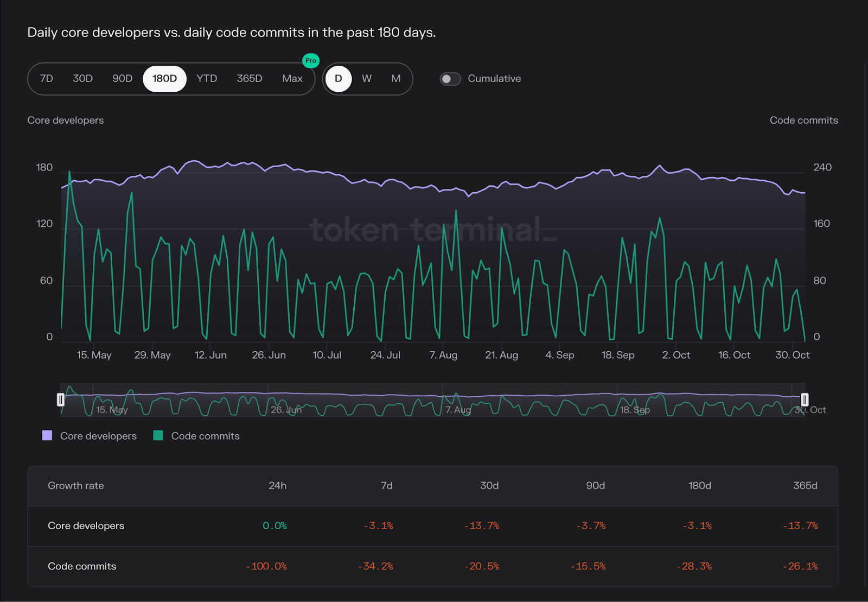Click the right range slider handle

805,400
